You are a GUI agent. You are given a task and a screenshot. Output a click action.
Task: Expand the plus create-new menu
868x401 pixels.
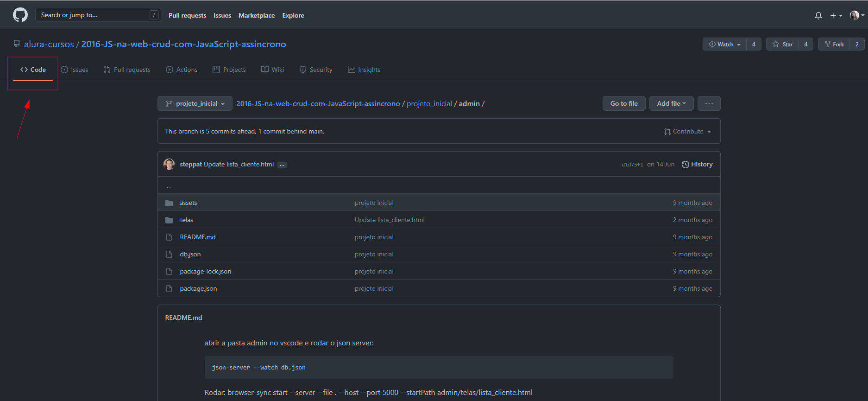[836, 16]
